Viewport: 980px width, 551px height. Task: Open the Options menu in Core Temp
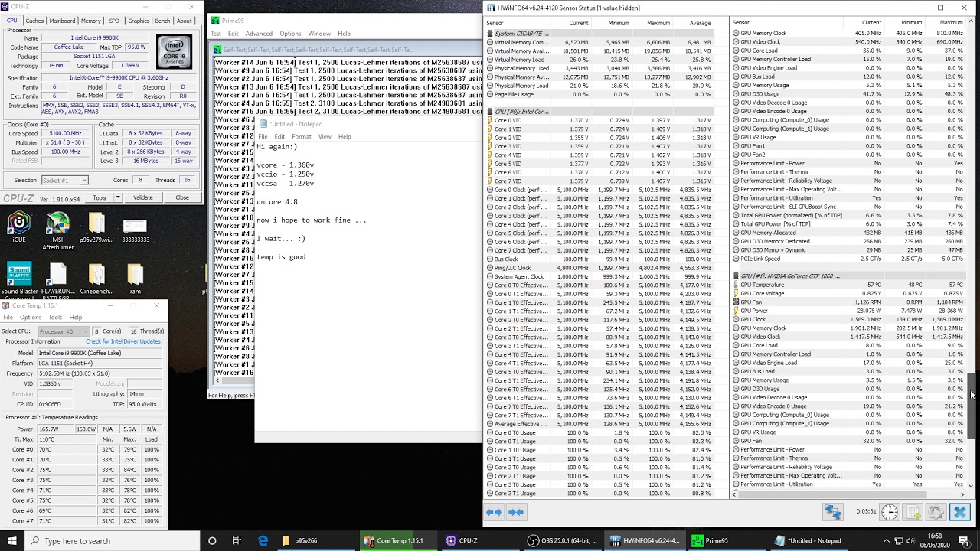pos(31,317)
